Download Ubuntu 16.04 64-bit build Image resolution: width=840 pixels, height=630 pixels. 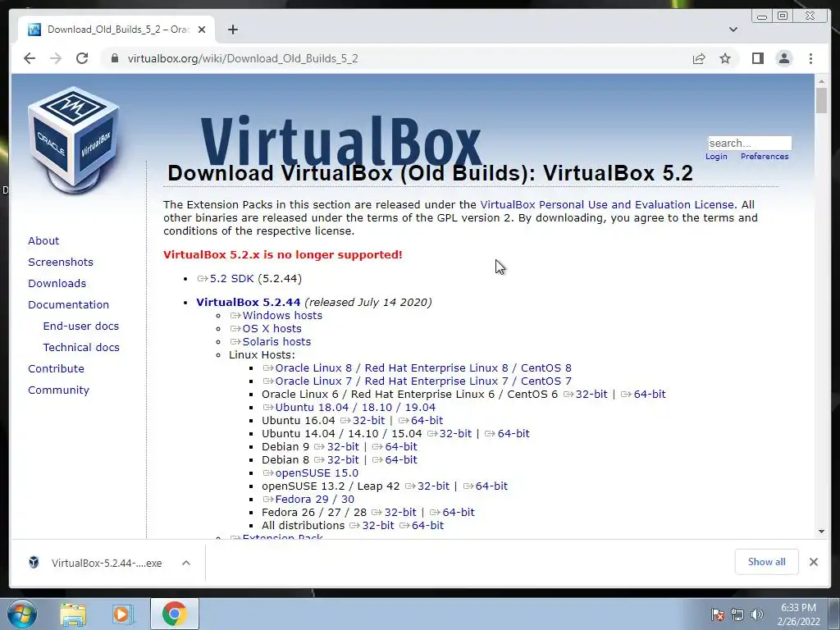[x=427, y=421]
